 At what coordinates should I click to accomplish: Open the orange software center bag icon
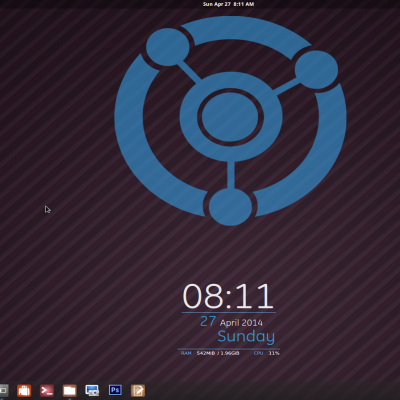coord(24,390)
